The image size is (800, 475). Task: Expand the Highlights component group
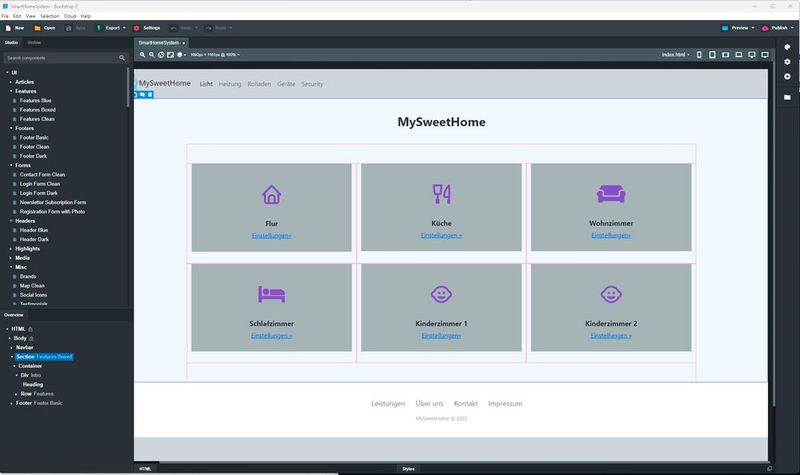[x=11, y=249]
